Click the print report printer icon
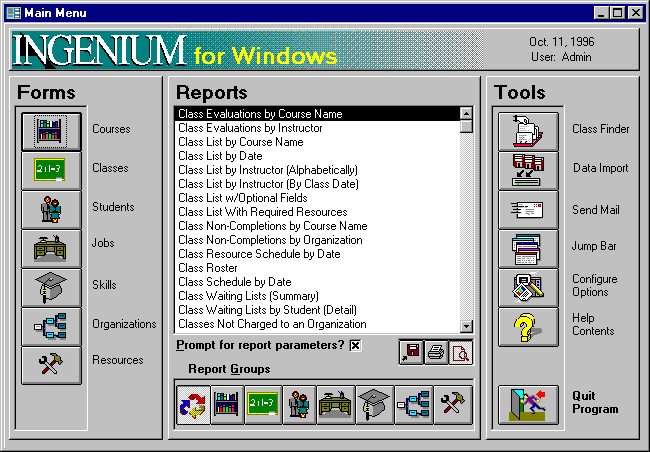The image size is (650, 452). pyautogui.click(x=436, y=352)
